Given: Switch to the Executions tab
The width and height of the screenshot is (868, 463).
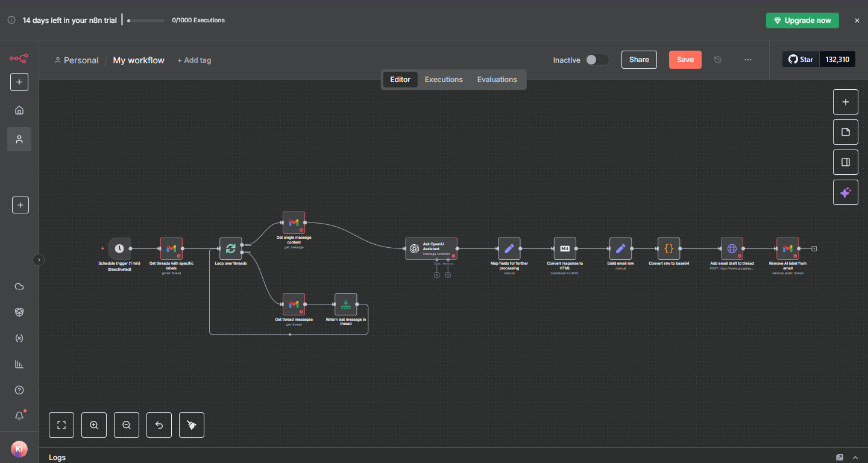Looking at the screenshot, I should 444,80.
